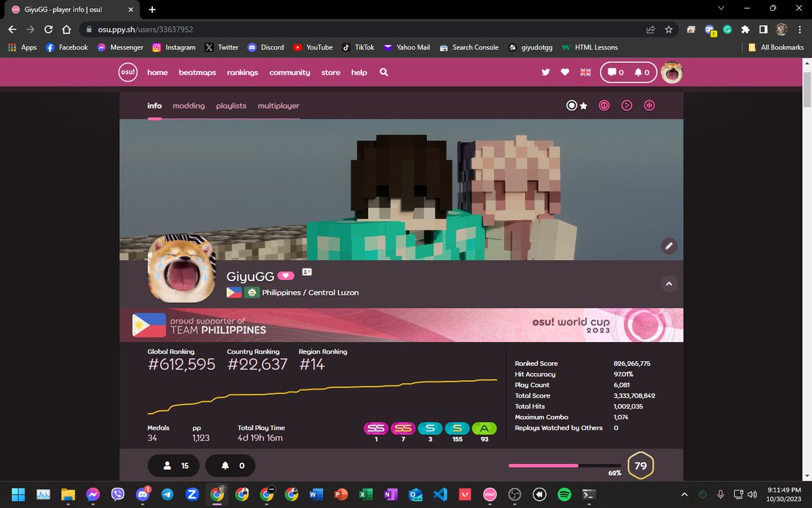Screen dimensions: 812x508
Task: Open the HTML Lessons bookmark
Action: [589, 47]
